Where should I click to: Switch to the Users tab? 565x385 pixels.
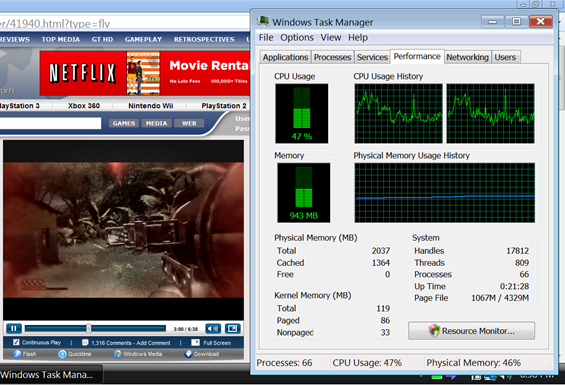(505, 57)
